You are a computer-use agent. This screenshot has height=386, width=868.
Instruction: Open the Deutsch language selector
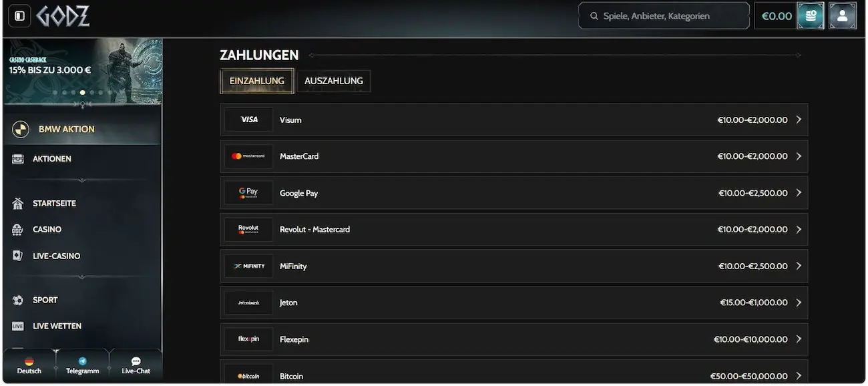(29, 365)
